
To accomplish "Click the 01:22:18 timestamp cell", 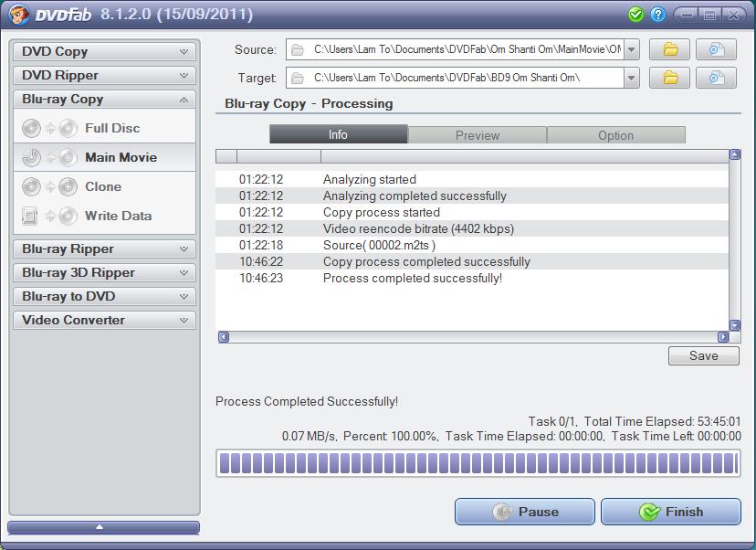I will 261,245.
